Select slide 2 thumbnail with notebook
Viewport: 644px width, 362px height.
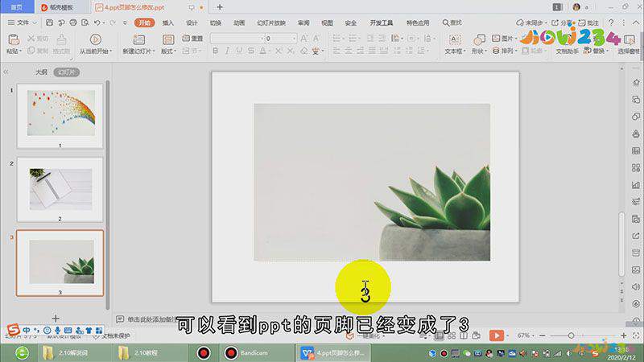coord(60,190)
